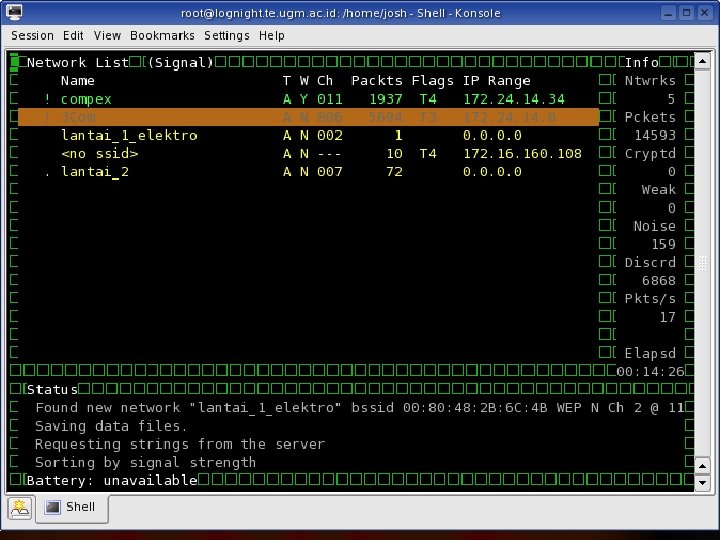Click the Status panel title
Viewport: 720px width, 540px height.
pyautogui.click(x=52, y=390)
